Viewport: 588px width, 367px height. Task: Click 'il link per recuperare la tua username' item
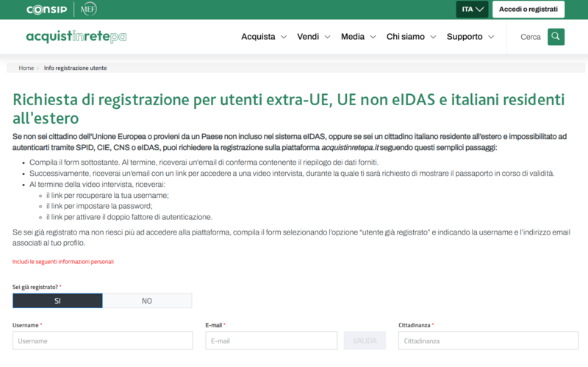pyautogui.click(x=107, y=195)
